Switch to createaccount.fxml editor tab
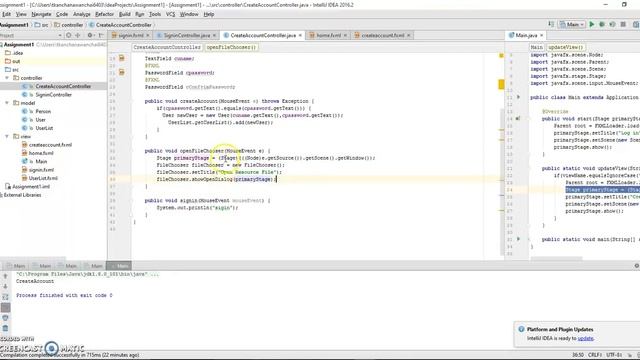 pyautogui.click(x=382, y=36)
